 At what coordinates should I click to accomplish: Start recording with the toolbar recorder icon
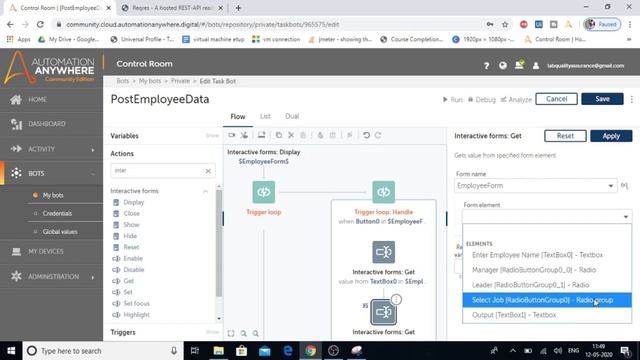point(232,135)
